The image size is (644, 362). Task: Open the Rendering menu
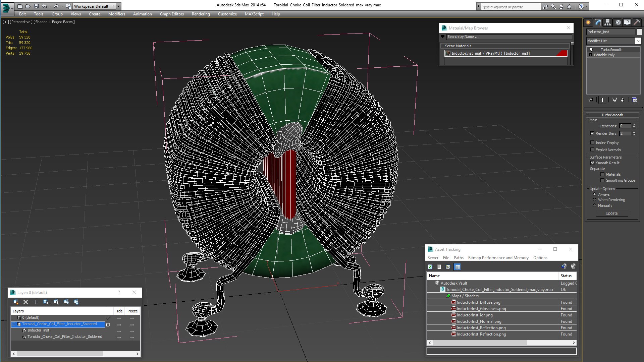point(201,14)
